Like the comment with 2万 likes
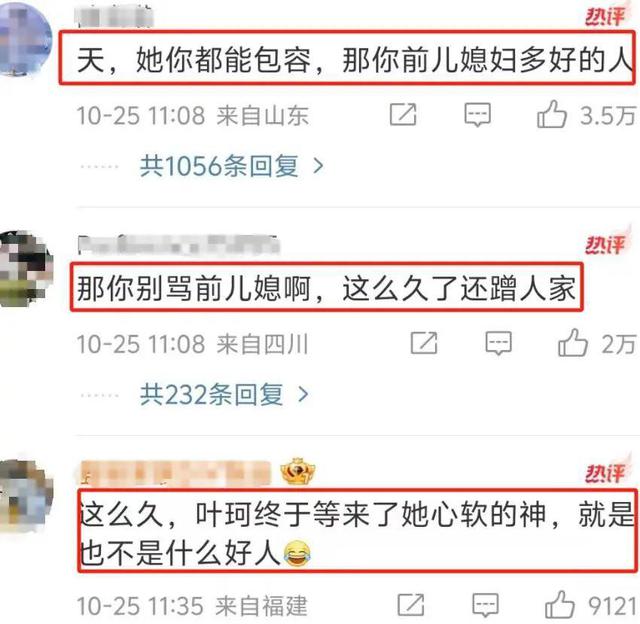This screenshot has height=624, width=640. click(x=573, y=343)
